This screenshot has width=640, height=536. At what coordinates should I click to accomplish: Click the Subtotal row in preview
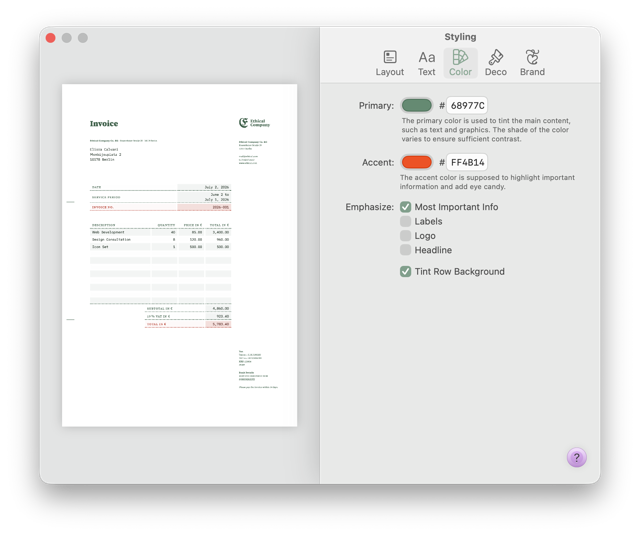click(x=188, y=309)
